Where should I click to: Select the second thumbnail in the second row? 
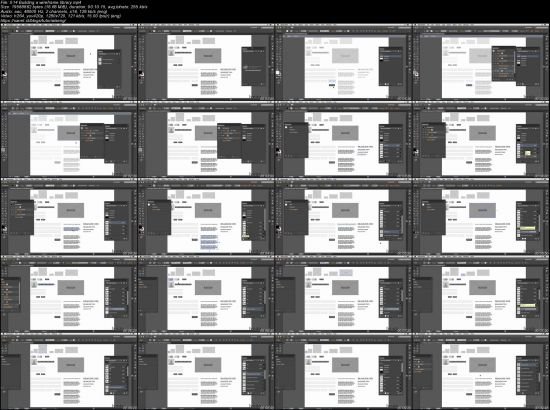coord(206,139)
